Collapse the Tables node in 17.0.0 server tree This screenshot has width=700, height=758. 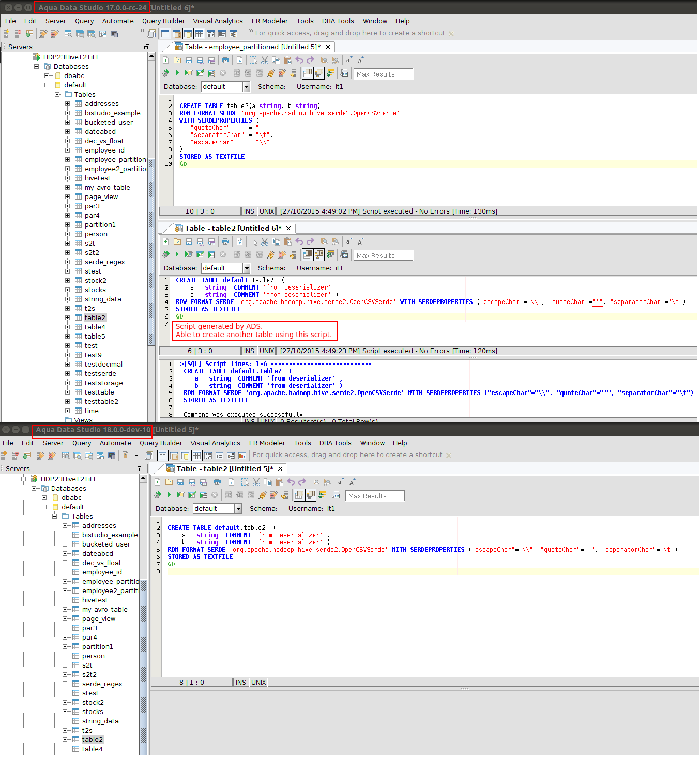[x=57, y=95]
